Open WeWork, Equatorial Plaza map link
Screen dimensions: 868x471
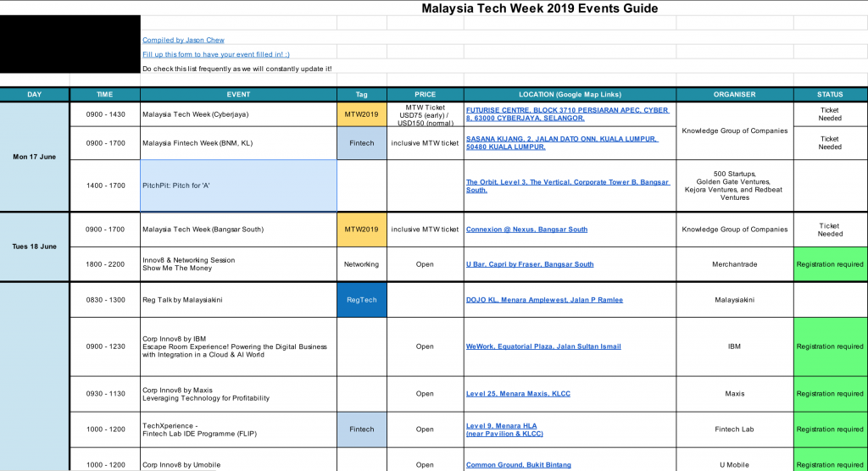click(543, 346)
